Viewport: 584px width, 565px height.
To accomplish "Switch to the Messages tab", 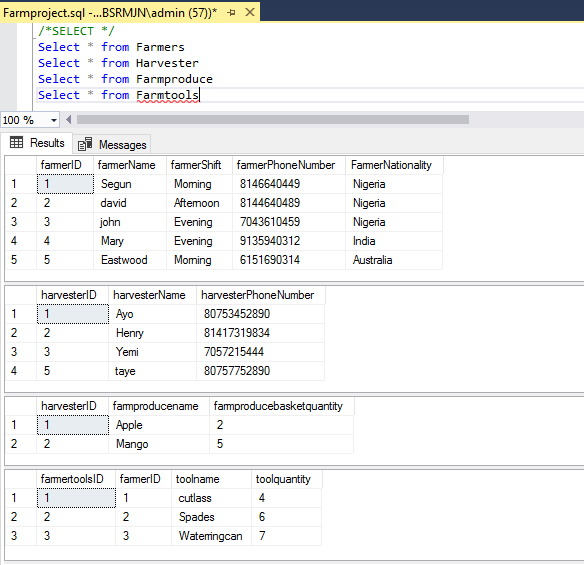I will point(112,145).
